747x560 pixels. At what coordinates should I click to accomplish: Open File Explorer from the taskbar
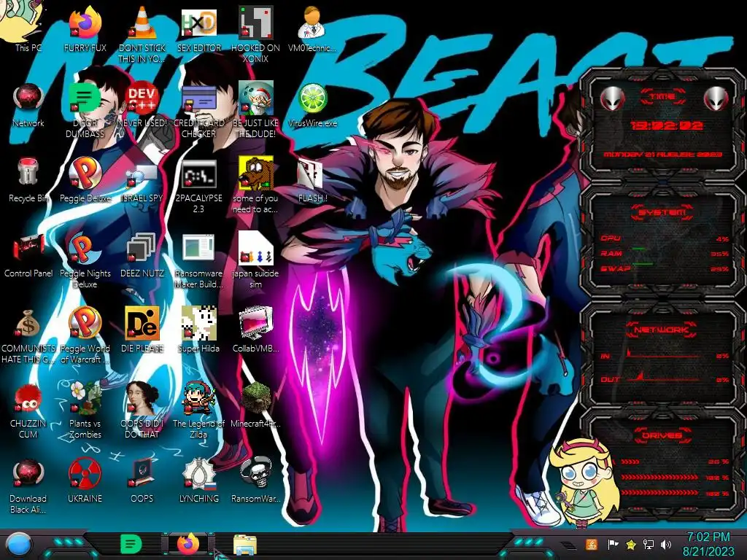245,545
